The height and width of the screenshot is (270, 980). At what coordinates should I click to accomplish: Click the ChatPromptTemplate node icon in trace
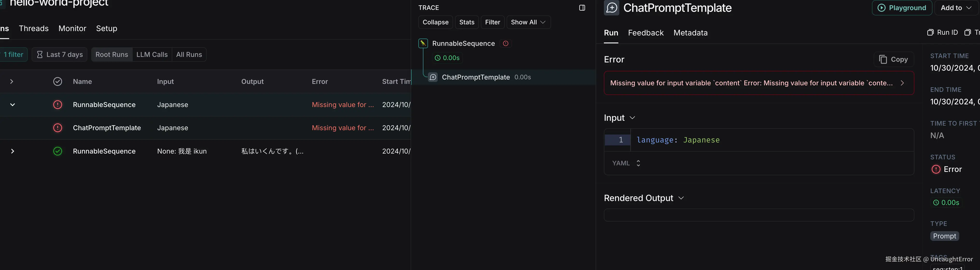(x=433, y=77)
